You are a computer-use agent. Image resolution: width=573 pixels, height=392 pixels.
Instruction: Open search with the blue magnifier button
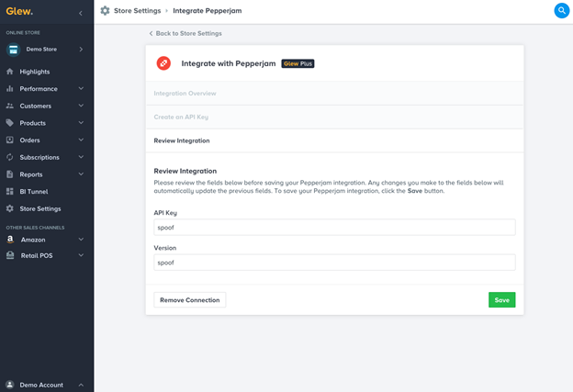(562, 11)
